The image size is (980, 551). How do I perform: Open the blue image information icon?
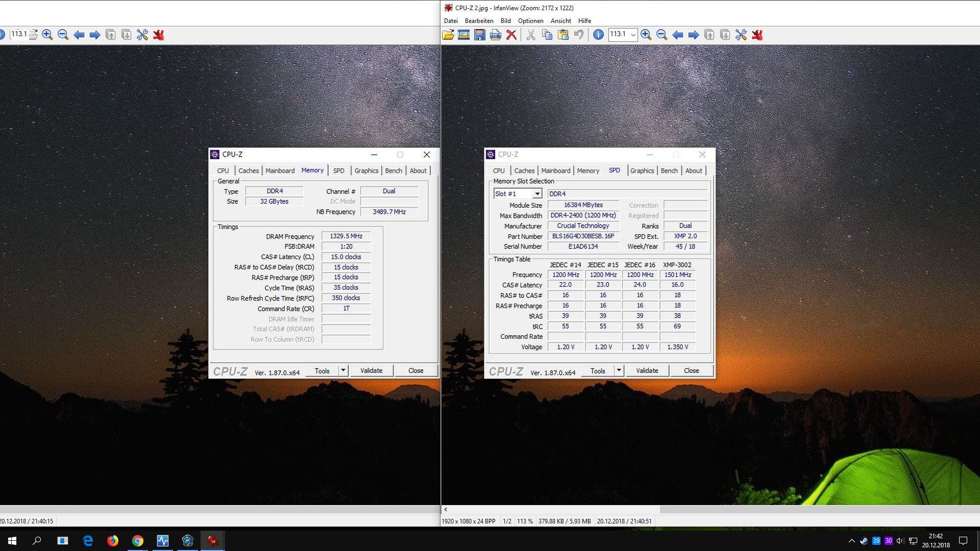click(598, 35)
